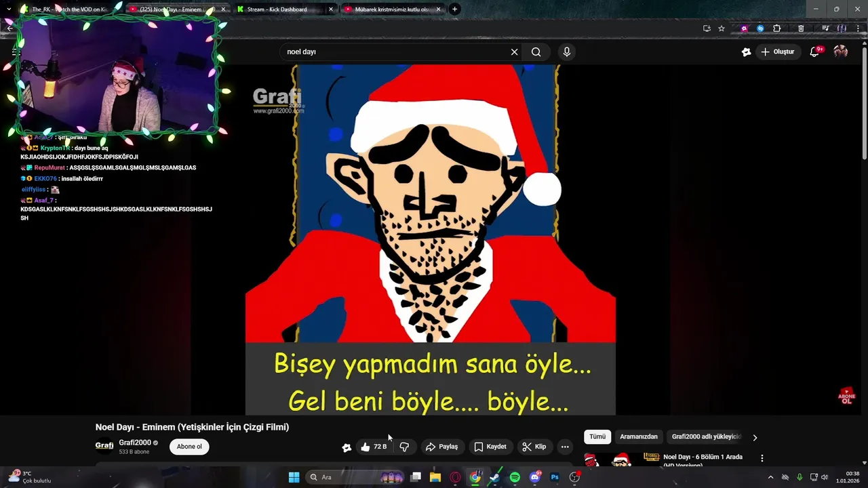Open a new browser tab
The image size is (868, 488).
[x=454, y=9]
